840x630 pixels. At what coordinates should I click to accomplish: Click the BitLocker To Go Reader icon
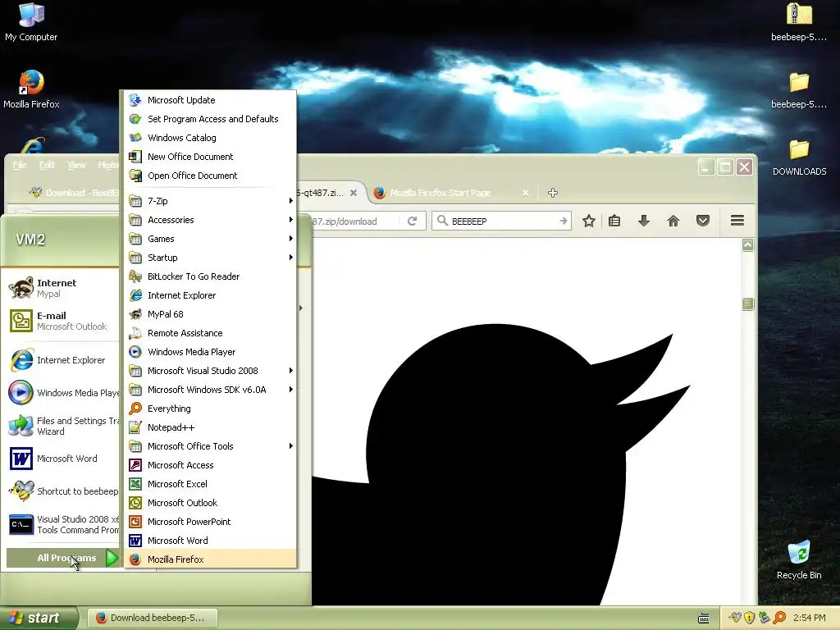(x=135, y=276)
